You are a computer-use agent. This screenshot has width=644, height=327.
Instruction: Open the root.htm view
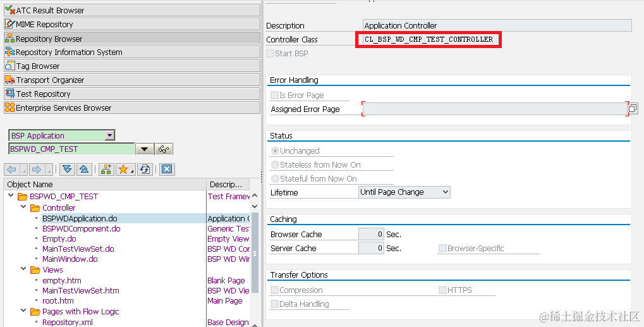pos(58,300)
